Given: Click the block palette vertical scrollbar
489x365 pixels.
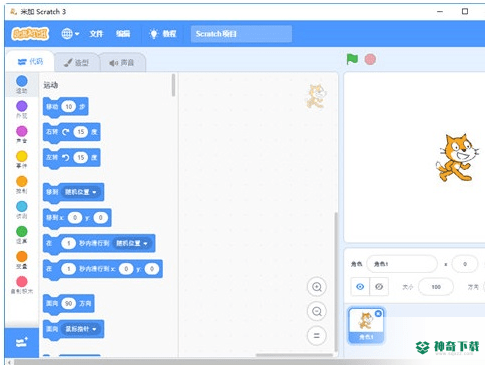Looking at the screenshot, I should click(x=173, y=85).
